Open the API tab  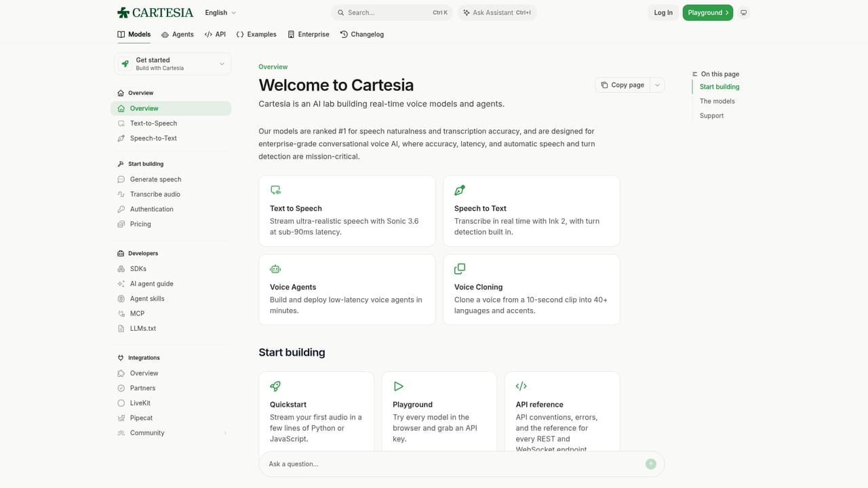[215, 34]
